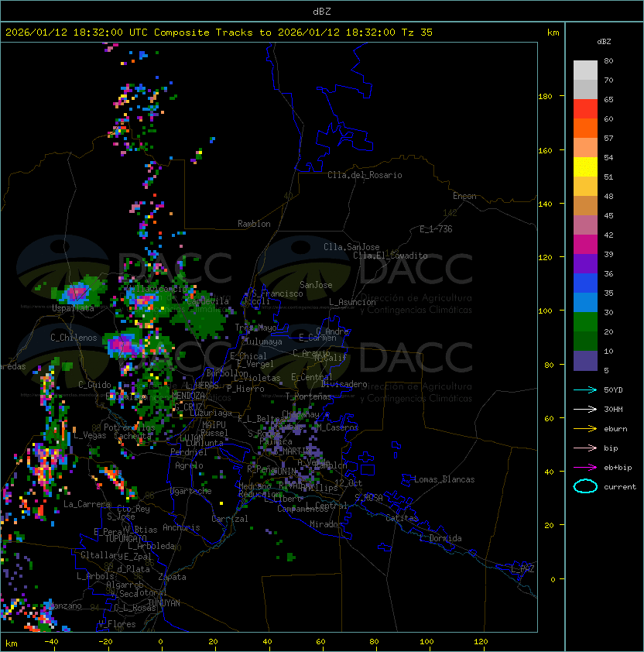Click the cyan ellipse 'current' legend icon
This screenshot has width=644, height=652.
585,486
